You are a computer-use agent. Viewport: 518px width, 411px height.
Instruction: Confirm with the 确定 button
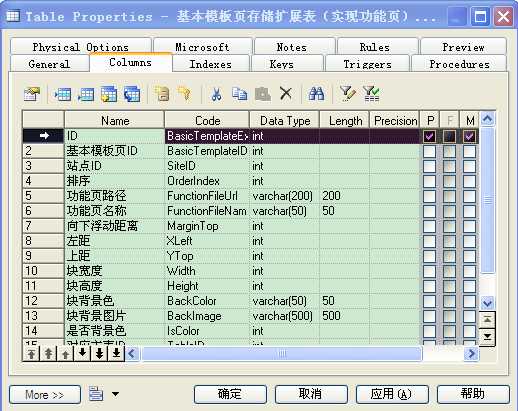[x=230, y=395]
